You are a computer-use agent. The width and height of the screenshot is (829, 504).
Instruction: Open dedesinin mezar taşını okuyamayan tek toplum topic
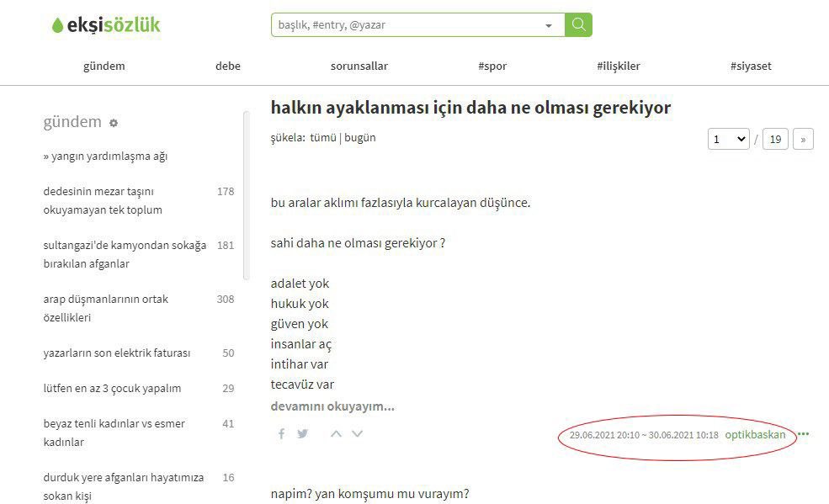(103, 201)
